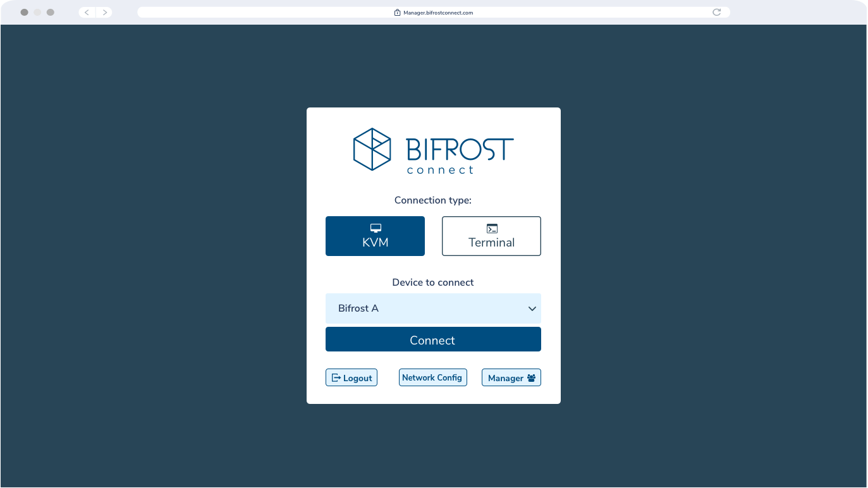Image resolution: width=868 pixels, height=488 pixels.
Task: Click the lock icon in address bar
Action: (397, 12)
